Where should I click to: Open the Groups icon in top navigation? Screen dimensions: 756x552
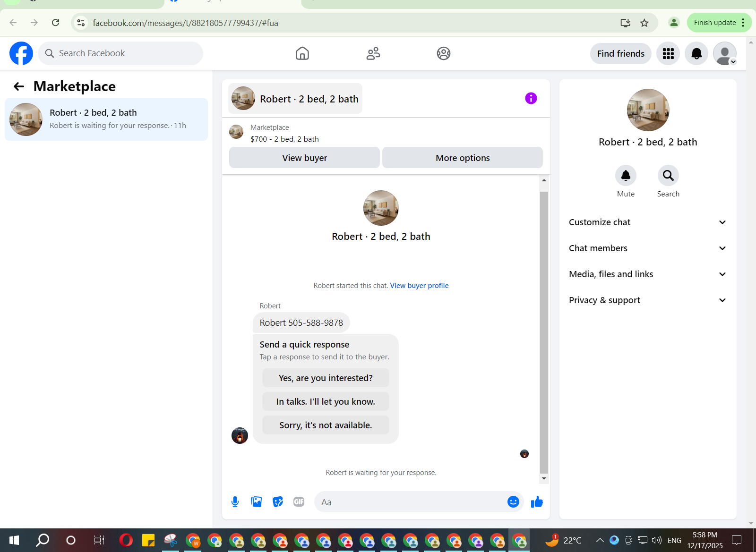444,53
